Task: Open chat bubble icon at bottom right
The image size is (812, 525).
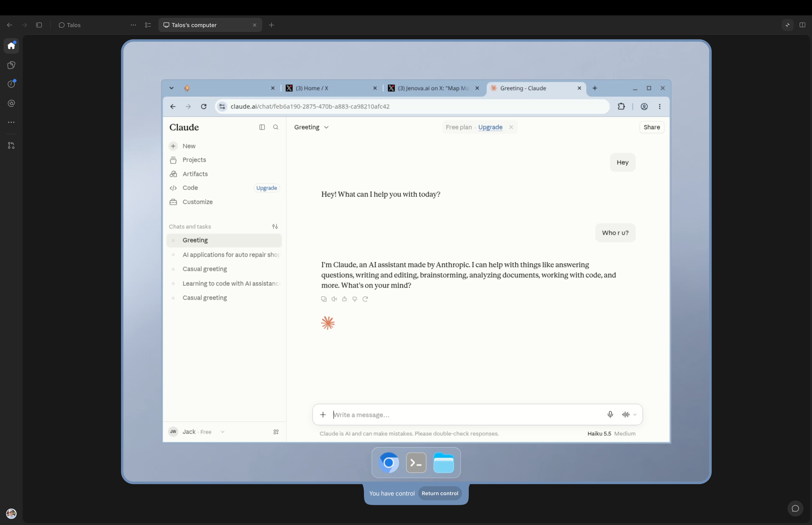Action: point(795,509)
